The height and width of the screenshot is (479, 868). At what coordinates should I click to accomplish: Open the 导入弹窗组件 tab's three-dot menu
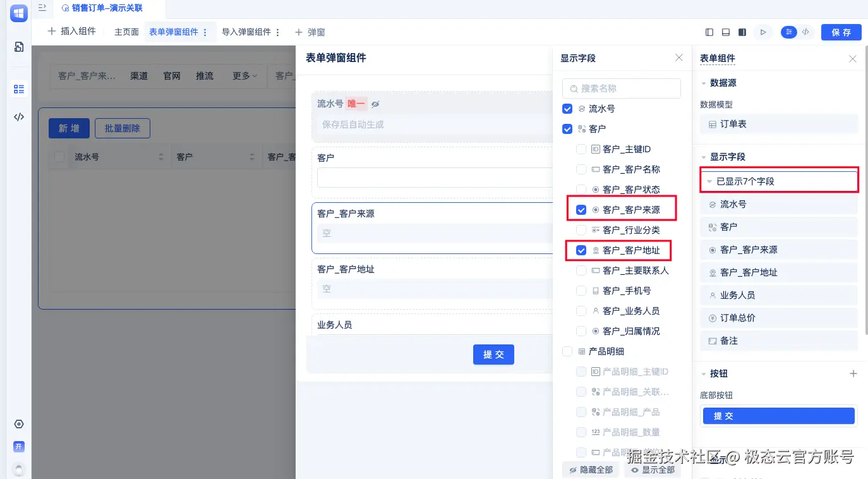coord(278,32)
